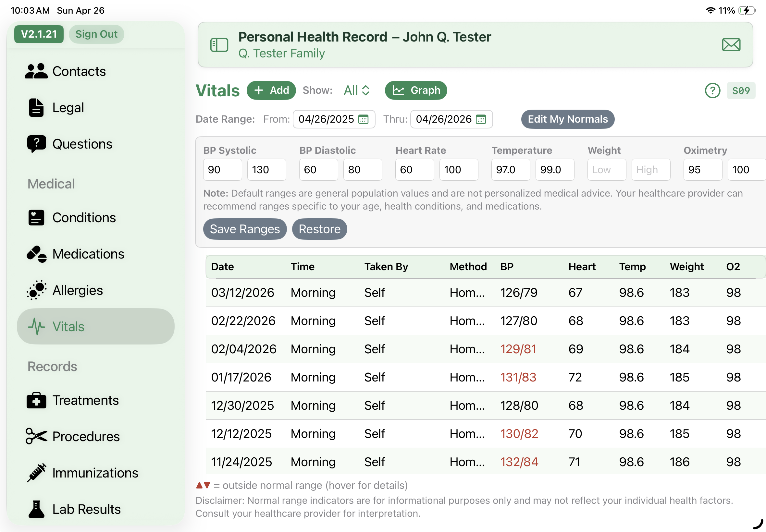Edit Temperature high value 99.0

point(555,170)
